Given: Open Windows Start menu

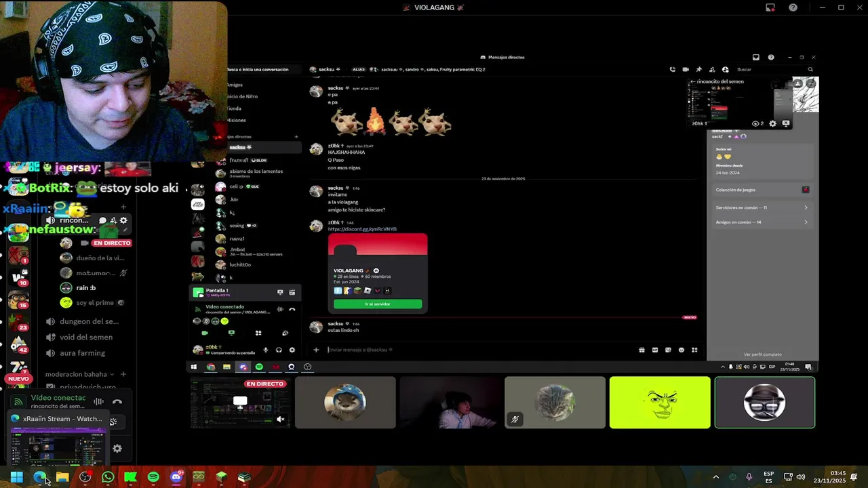Looking at the screenshot, I should [x=17, y=477].
